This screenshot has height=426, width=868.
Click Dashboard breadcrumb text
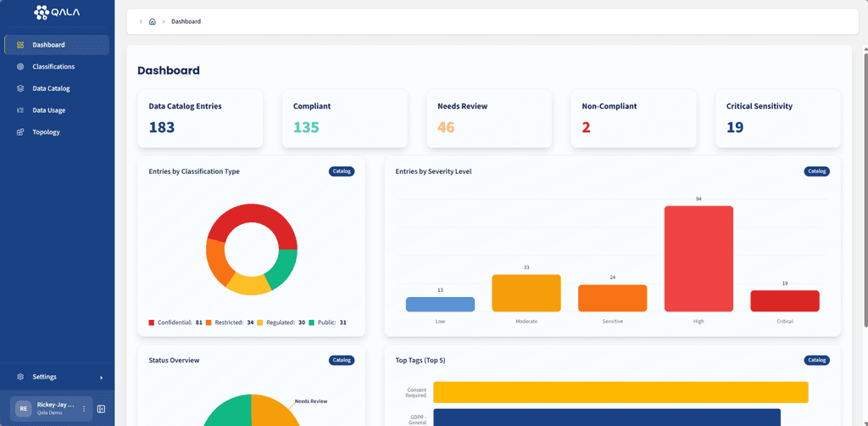[186, 21]
